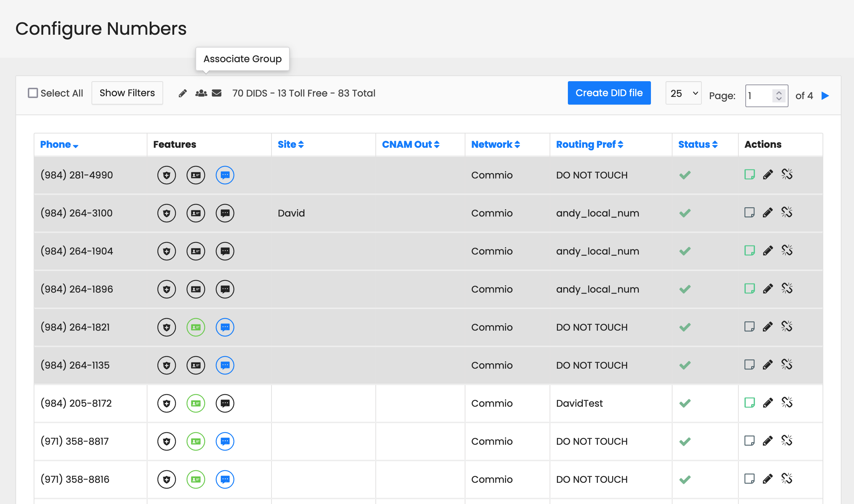The height and width of the screenshot is (504, 854).
Task: Open green note icon for (984) 205-8172
Action: coord(749,403)
